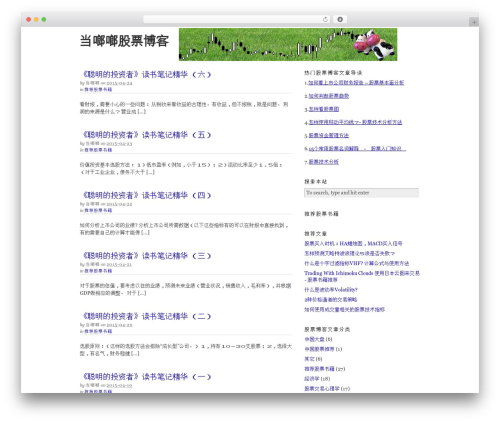Image resolution: width=500 pixels, height=423 pixels.
Task: Click the excerpt beginning 对于股票的估值
Action: 185,289
